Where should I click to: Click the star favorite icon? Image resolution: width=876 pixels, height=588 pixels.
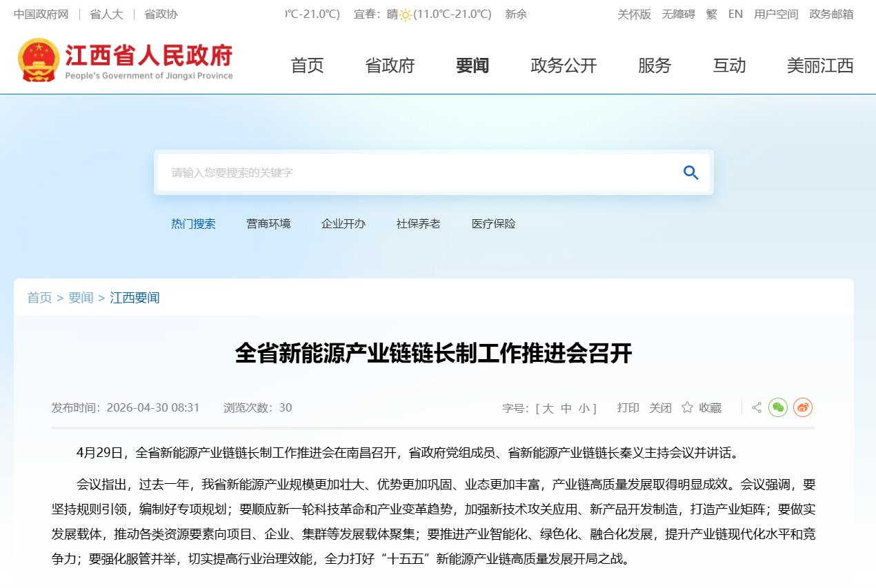687,407
